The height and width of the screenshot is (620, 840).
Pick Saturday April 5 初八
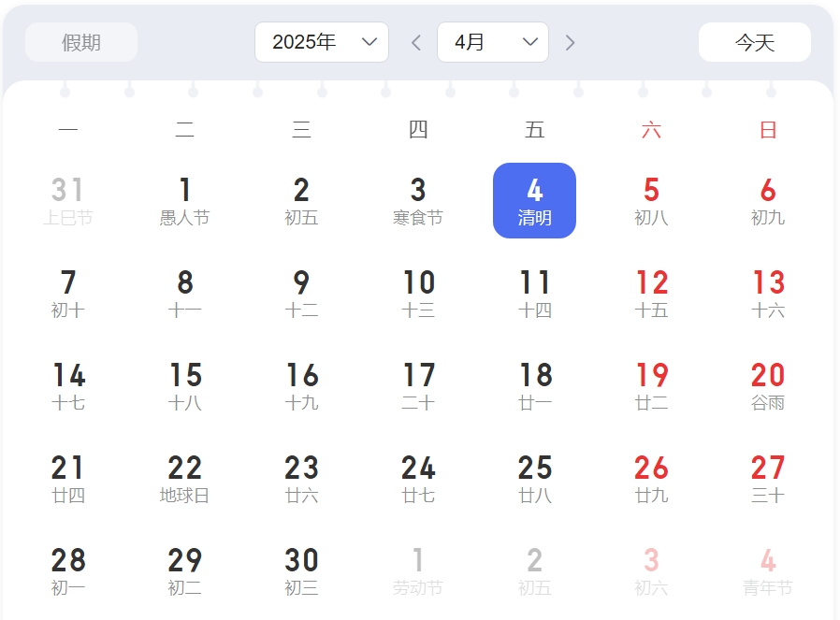tap(651, 201)
